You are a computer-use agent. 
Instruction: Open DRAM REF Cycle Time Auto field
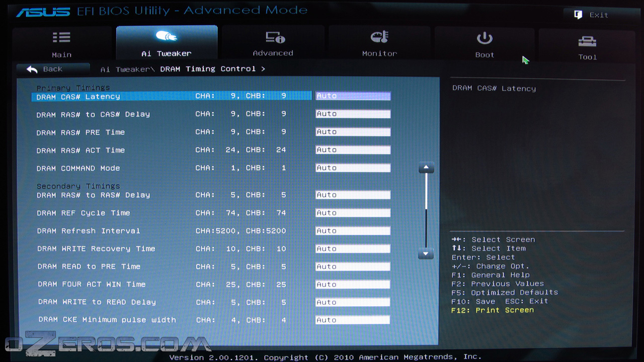coord(353,213)
